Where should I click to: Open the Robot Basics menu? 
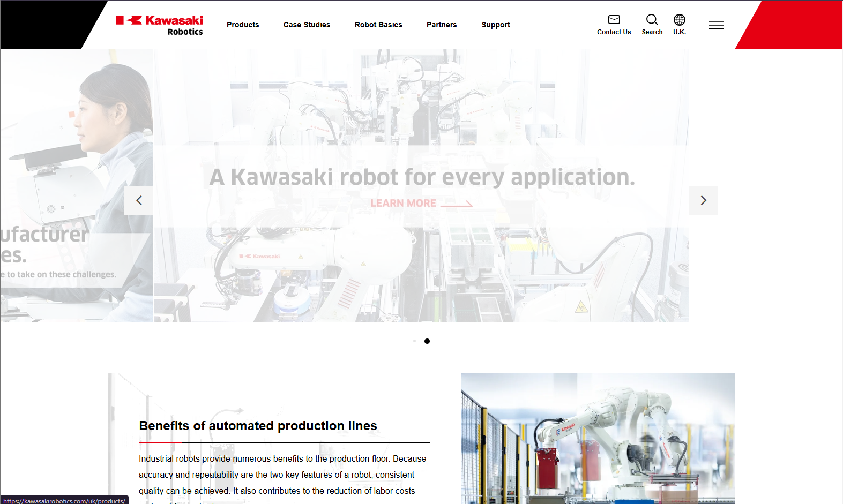(x=378, y=25)
